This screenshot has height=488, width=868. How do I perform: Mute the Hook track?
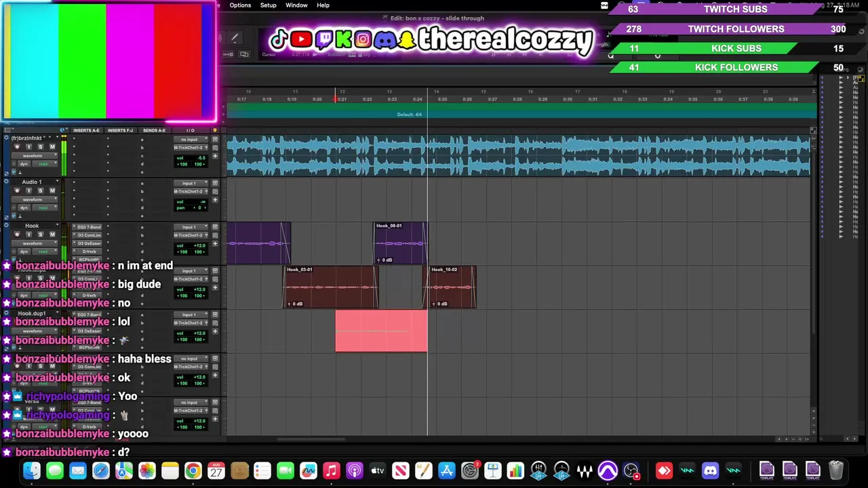[x=52, y=235]
